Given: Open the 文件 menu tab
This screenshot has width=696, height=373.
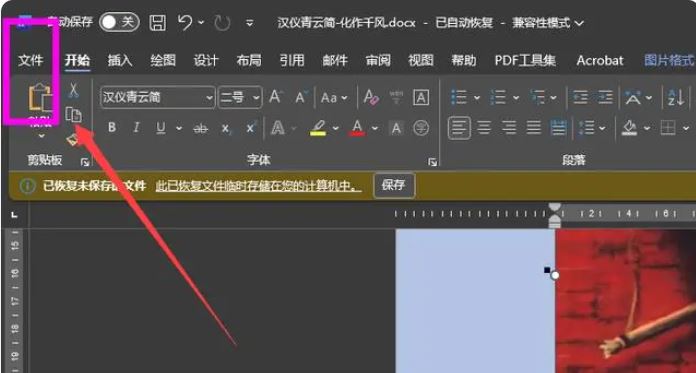Looking at the screenshot, I should point(31,60).
